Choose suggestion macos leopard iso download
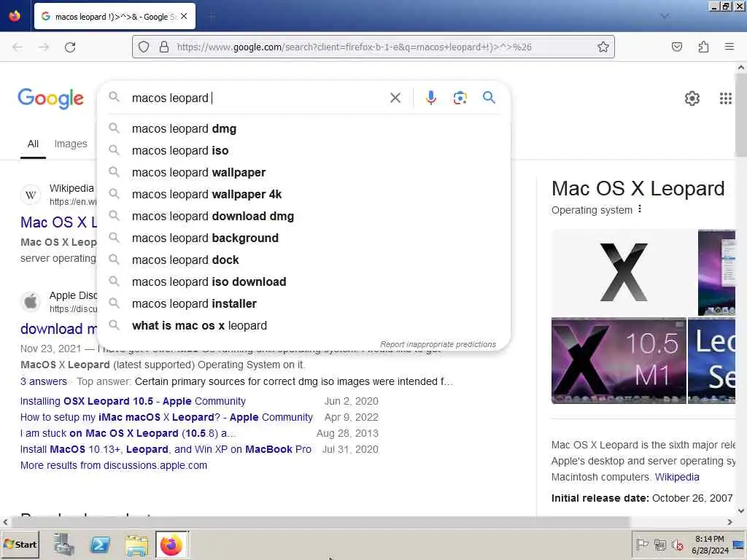Image resolution: width=747 pixels, height=560 pixels. coord(303,282)
